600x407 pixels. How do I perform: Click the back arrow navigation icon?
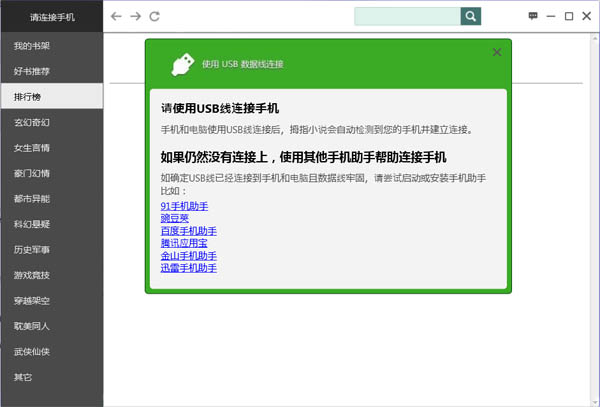(117, 17)
